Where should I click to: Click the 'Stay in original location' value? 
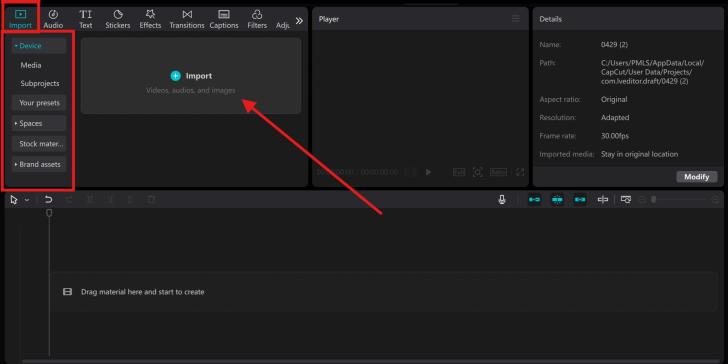(x=639, y=154)
